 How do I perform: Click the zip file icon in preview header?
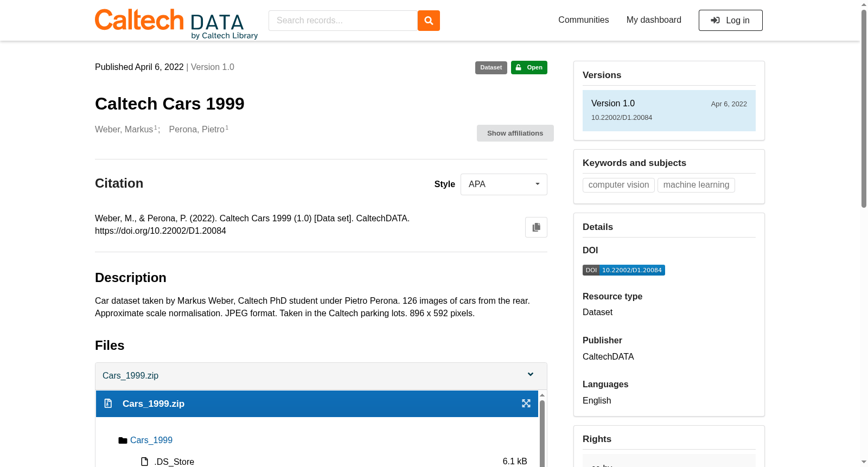108,404
